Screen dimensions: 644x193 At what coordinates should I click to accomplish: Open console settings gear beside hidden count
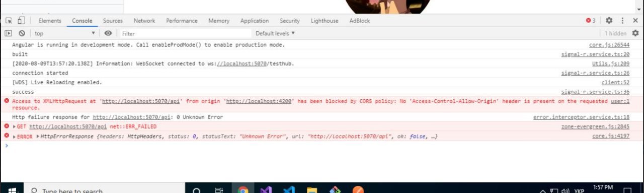(x=635, y=33)
